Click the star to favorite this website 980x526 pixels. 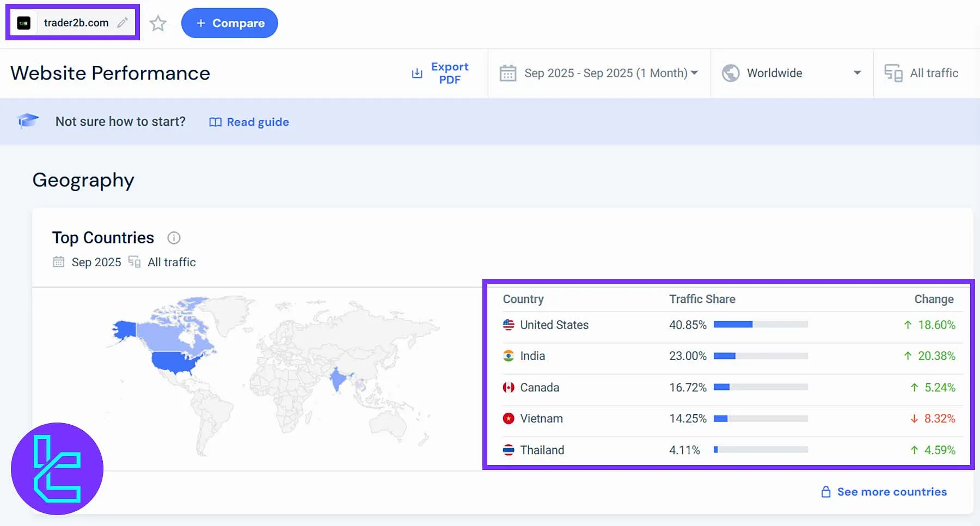(x=158, y=23)
